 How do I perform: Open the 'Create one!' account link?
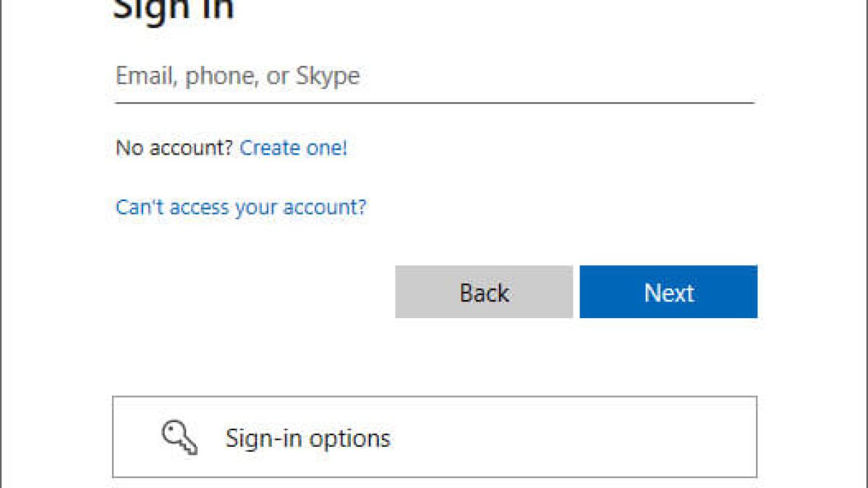coord(293,148)
